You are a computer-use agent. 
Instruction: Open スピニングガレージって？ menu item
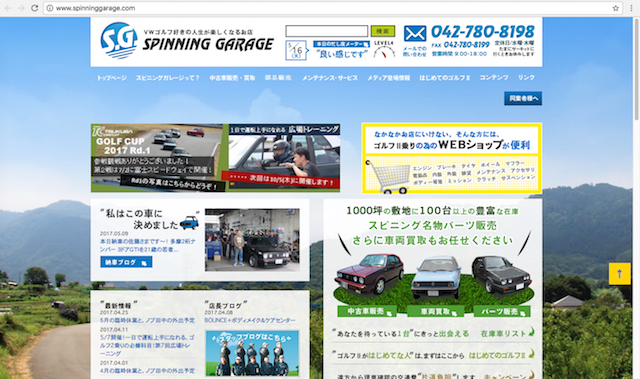168,78
